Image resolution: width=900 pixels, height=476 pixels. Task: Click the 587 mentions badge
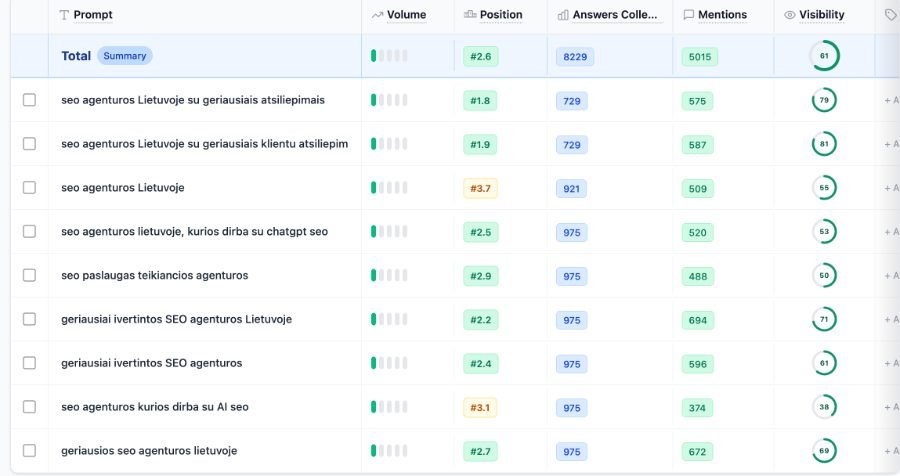pyautogui.click(x=698, y=144)
